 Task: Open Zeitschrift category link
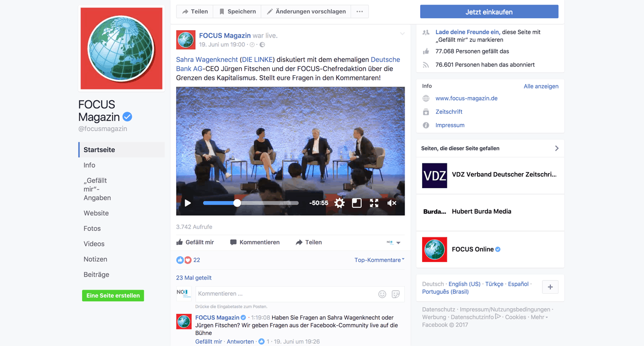coord(449,112)
